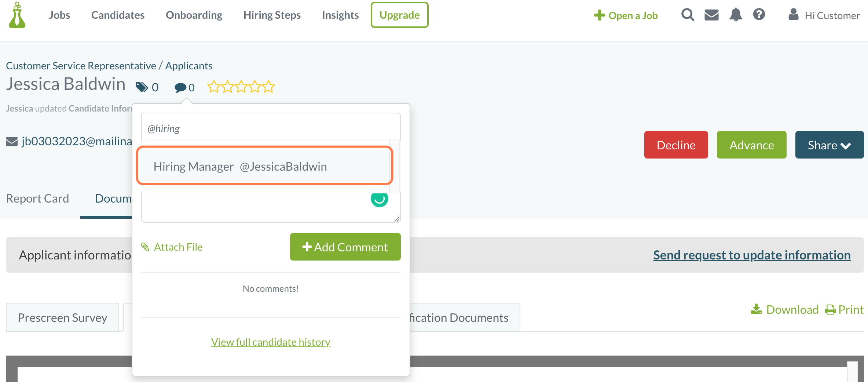Click the Advance button
This screenshot has width=868, height=382.
[x=751, y=145]
